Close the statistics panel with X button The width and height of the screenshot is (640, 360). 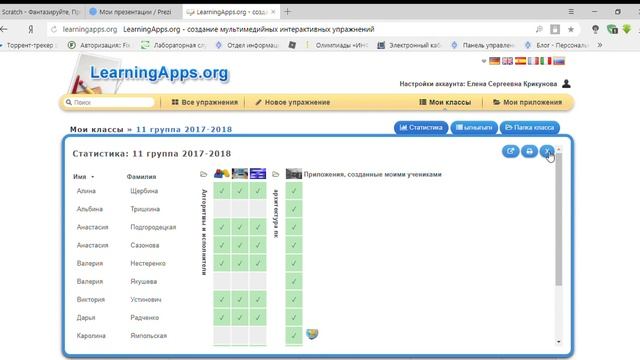click(547, 151)
